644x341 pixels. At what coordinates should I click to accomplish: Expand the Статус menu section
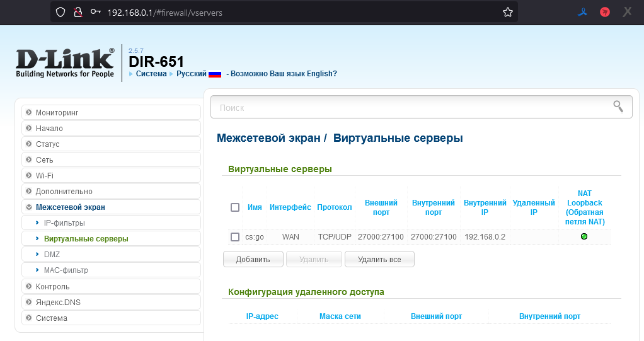(x=111, y=144)
